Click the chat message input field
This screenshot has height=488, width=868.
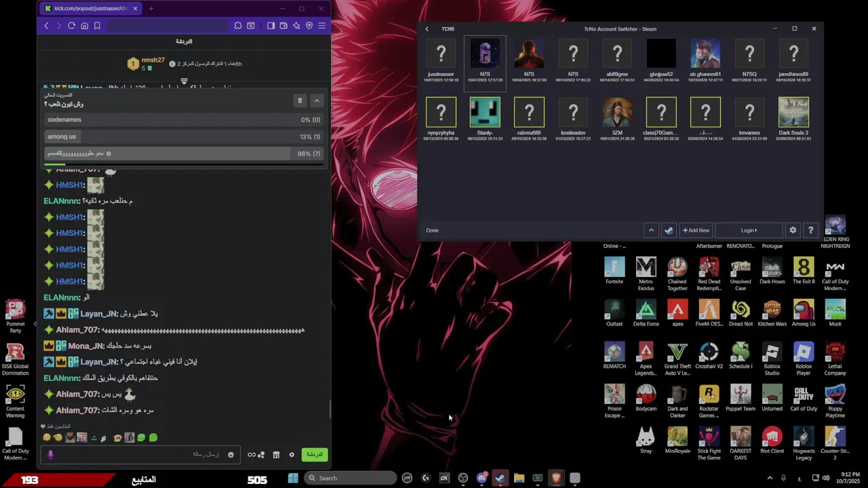139,455
